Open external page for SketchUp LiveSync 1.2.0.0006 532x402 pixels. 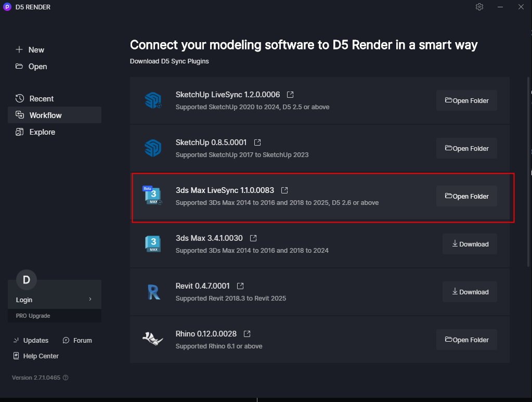click(290, 94)
